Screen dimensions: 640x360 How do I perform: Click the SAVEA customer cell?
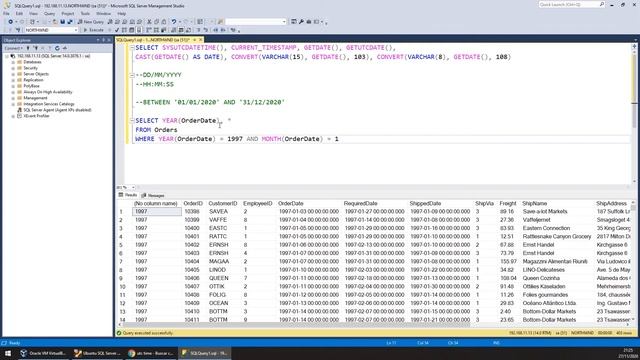point(219,211)
